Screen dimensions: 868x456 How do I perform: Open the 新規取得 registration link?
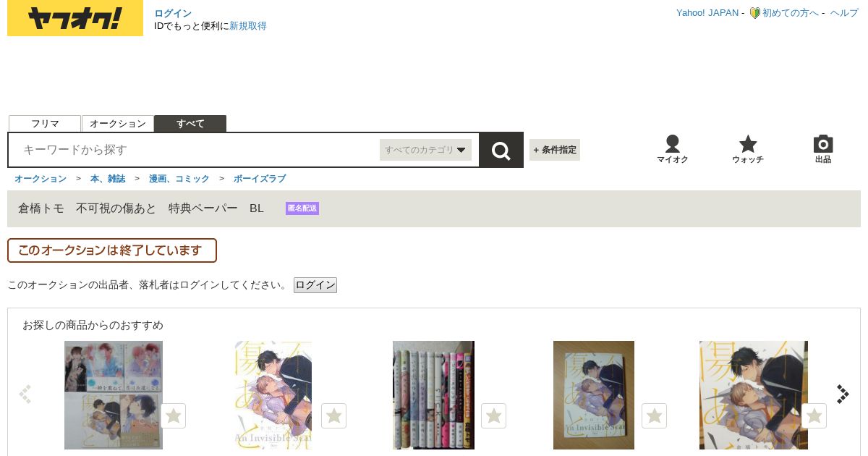pyautogui.click(x=248, y=26)
